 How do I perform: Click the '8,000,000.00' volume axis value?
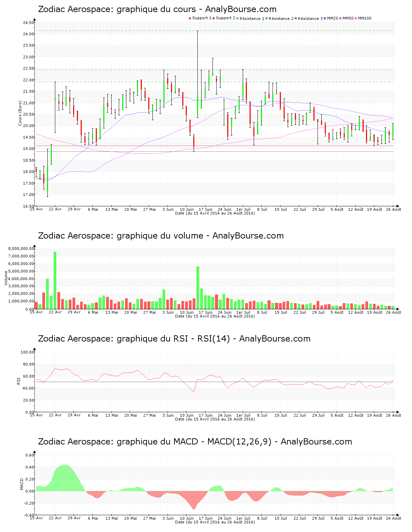pyautogui.click(x=21, y=248)
